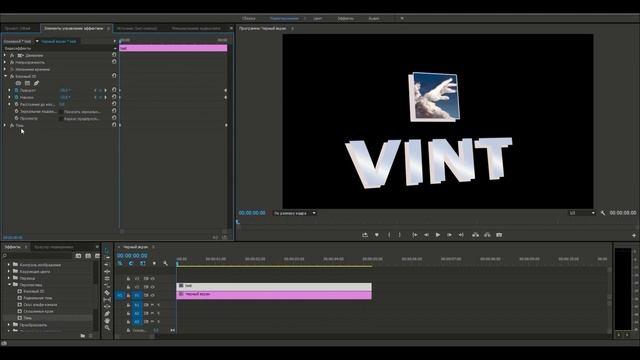
Task: Toggle the Basic 3D fx on/off
Action: (x=12, y=76)
